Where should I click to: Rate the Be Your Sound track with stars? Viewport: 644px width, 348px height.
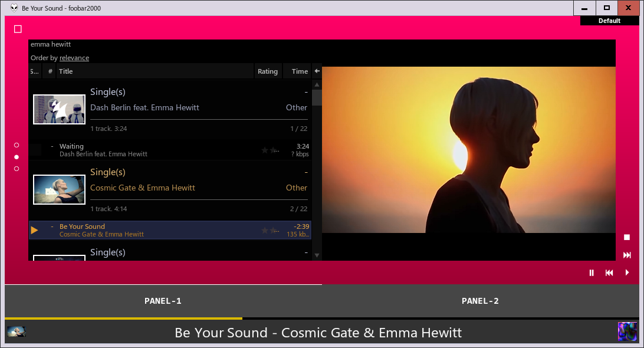pyautogui.click(x=270, y=231)
